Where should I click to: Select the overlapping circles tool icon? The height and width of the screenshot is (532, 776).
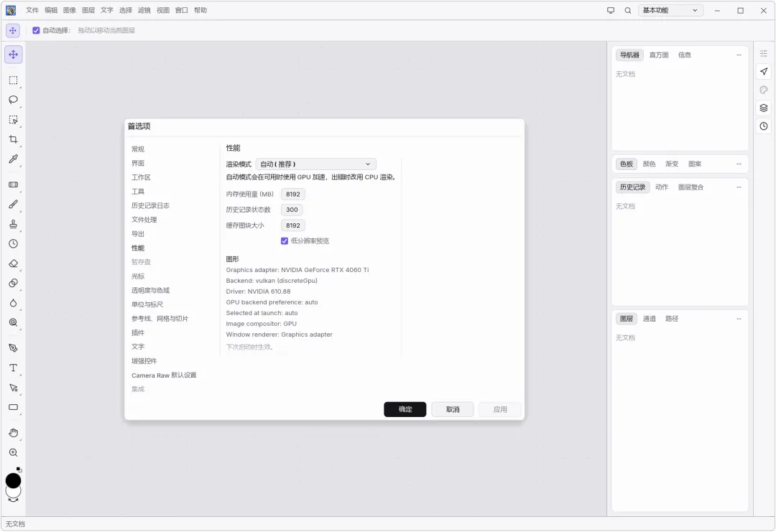14,283
